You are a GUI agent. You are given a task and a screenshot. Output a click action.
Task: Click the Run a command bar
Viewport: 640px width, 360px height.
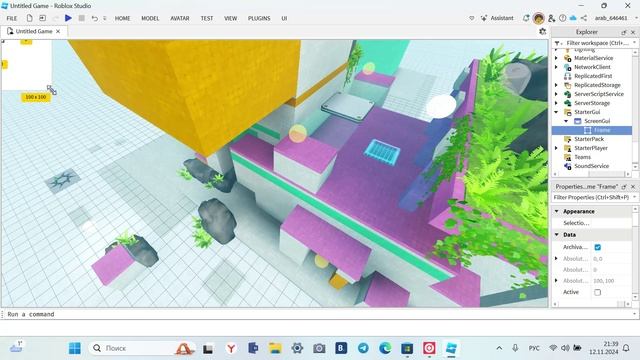click(x=318, y=314)
